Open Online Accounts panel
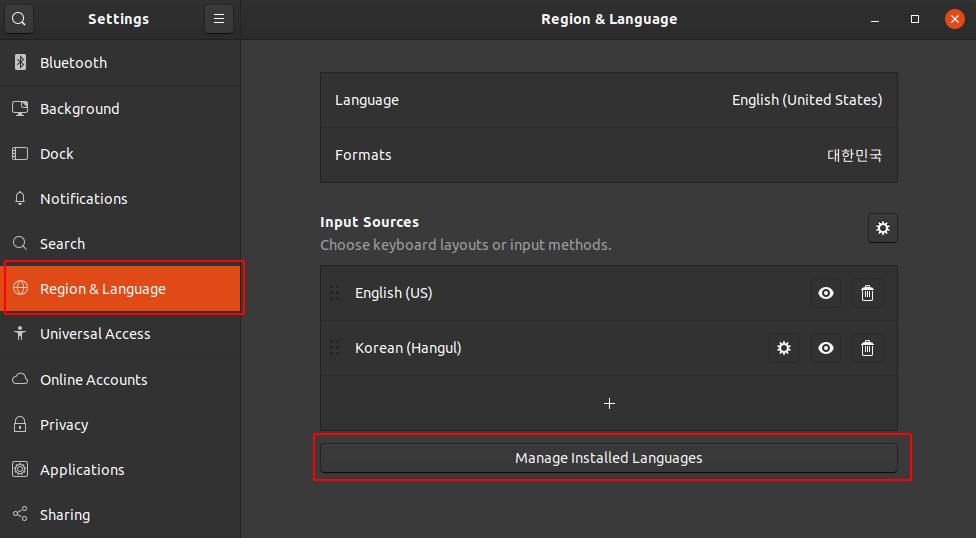This screenshot has height=538, width=976. 120,379
